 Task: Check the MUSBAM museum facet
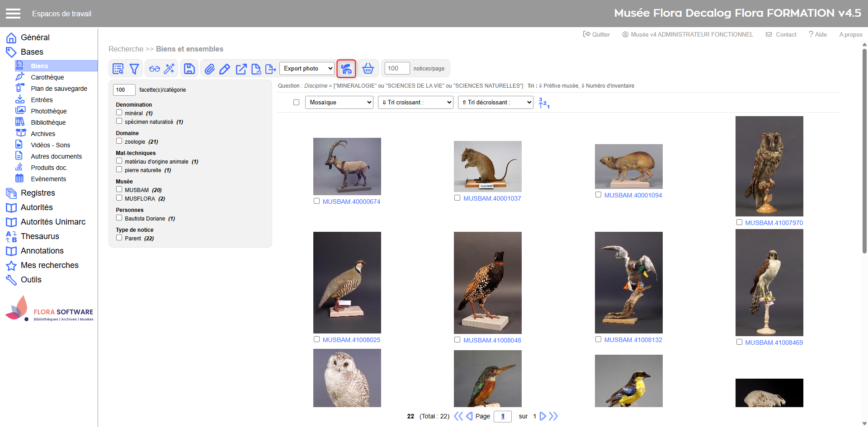(x=119, y=189)
